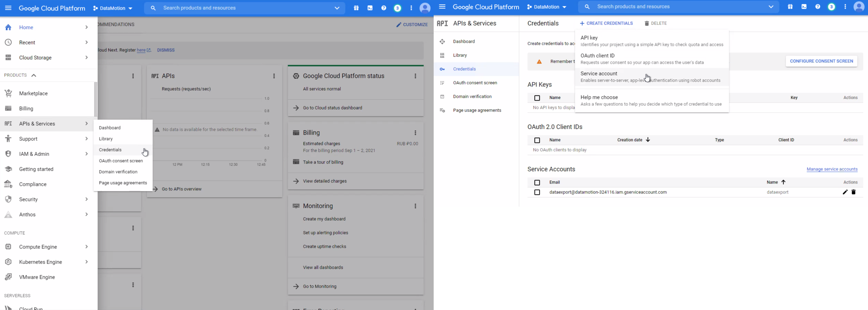Select all Service Accounts header checkbox
This screenshot has width=868, height=310.
click(x=537, y=183)
